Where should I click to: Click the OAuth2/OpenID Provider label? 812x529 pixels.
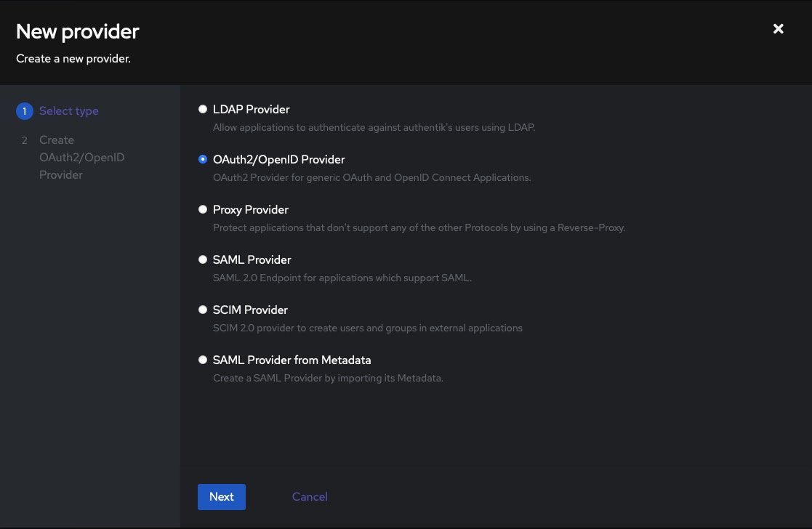(x=278, y=159)
